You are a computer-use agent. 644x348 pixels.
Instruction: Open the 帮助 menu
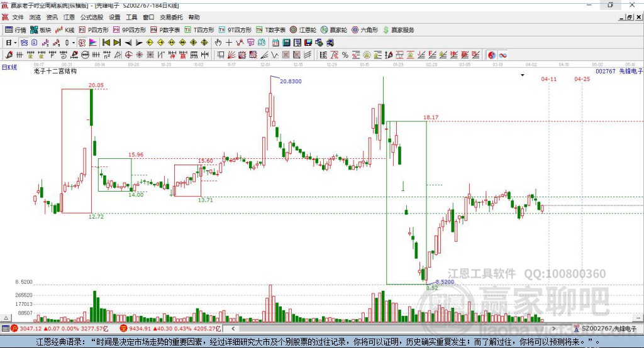[x=194, y=17]
